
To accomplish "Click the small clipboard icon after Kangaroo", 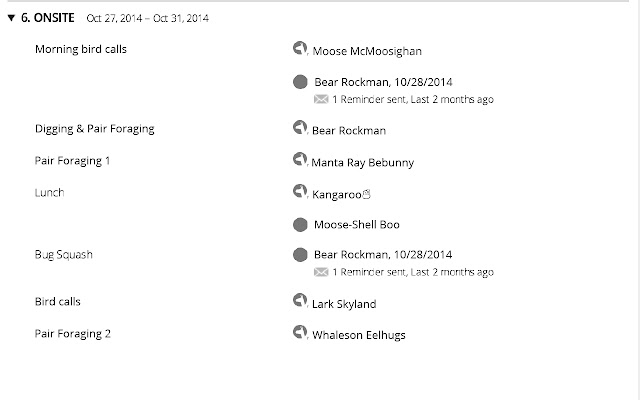I will tap(367, 194).
